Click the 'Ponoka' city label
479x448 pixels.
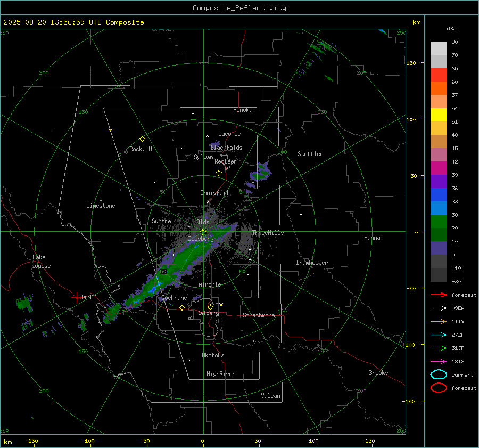click(243, 110)
